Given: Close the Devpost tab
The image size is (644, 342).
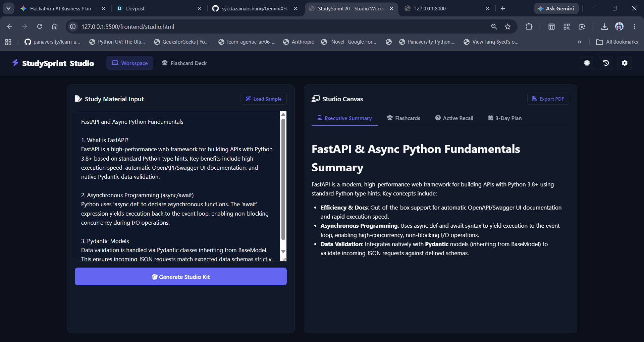Looking at the screenshot, I should click(200, 8).
